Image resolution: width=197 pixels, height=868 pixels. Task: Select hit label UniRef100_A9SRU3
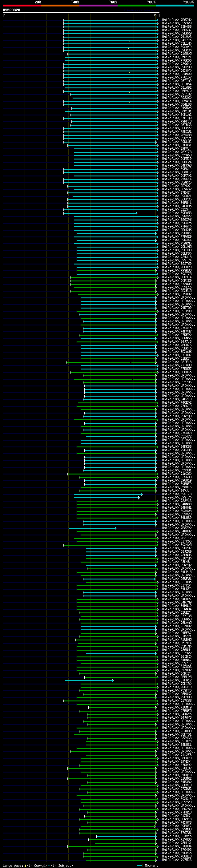coord(177,271)
